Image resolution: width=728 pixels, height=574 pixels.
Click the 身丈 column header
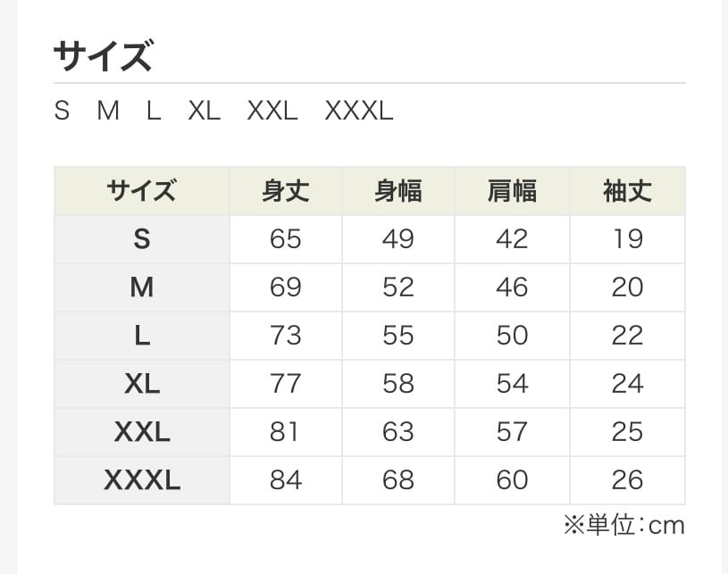285,190
